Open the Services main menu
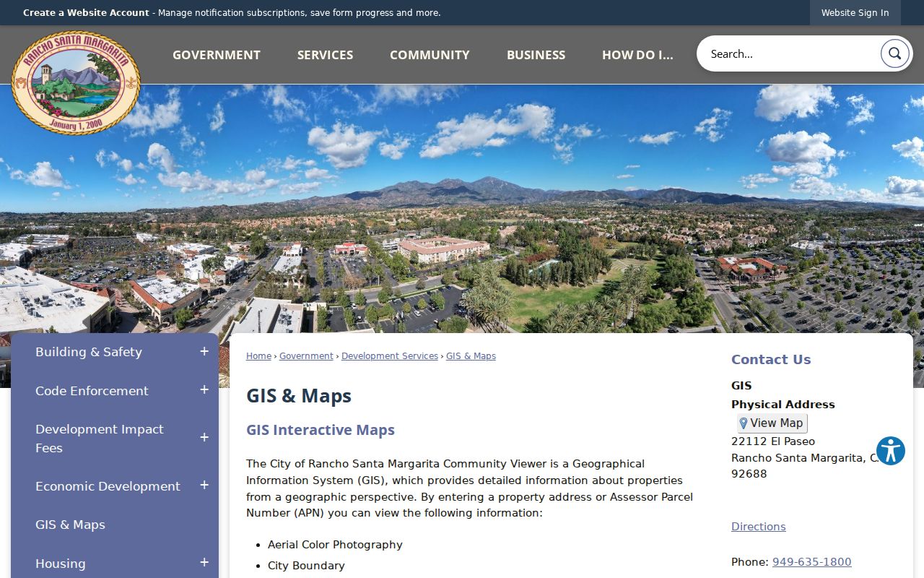Screen dimensions: 924x578 click(x=326, y=55)
